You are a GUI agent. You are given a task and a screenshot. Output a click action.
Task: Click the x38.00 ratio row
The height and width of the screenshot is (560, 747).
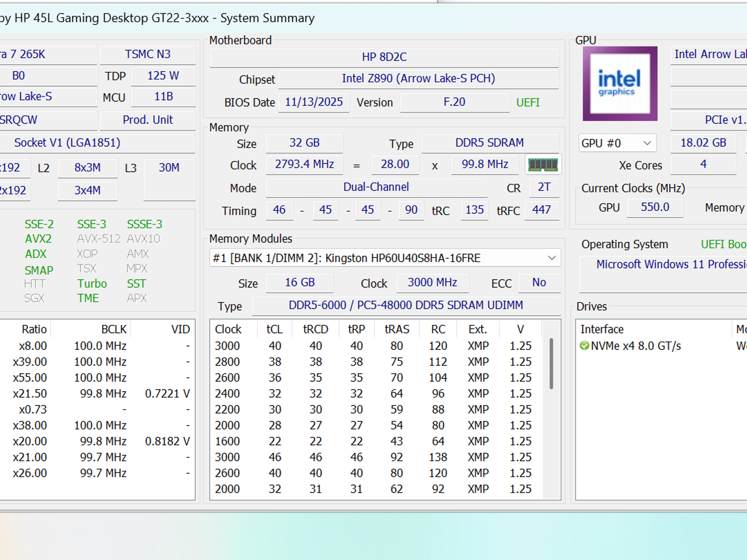click(x=97, y=425)
